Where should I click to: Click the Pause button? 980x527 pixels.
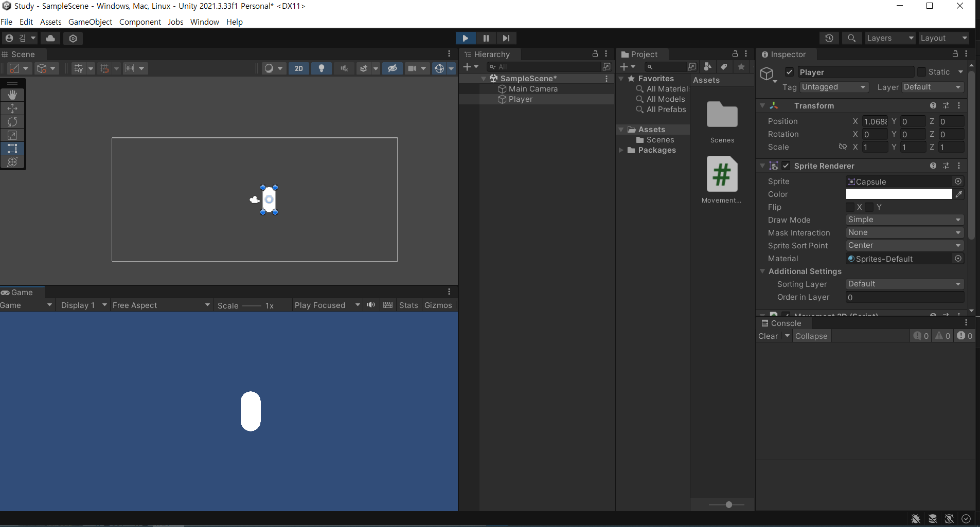[486, 38]
